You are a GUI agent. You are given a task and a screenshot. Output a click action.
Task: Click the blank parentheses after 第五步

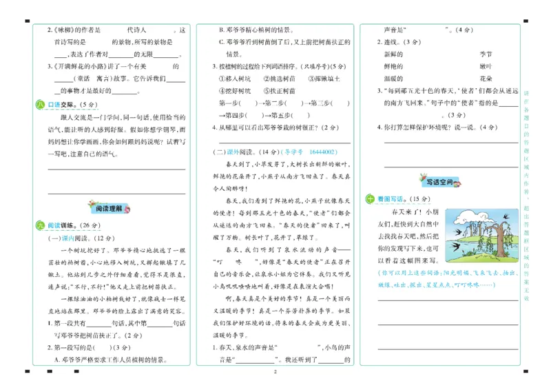click(x=300, y=115)
